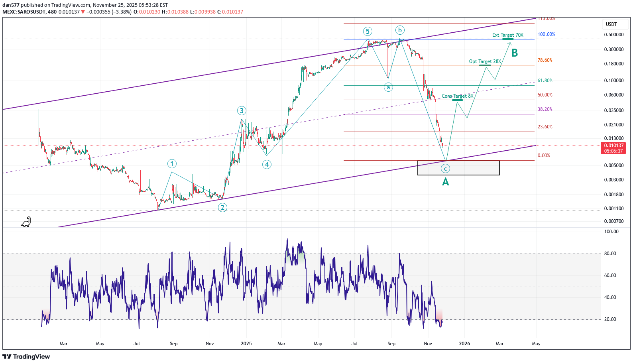
Task: Click the large green 'A' wave label
Action: coord(446,182)
